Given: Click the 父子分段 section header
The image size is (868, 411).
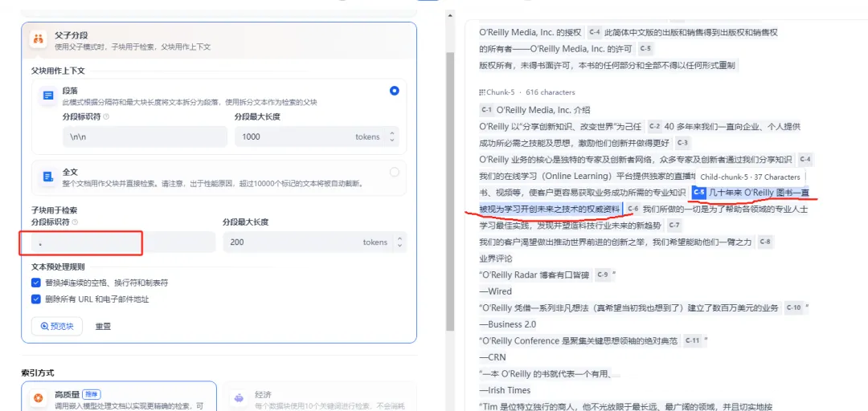Looking at the screenshot, I should [219, 40].
